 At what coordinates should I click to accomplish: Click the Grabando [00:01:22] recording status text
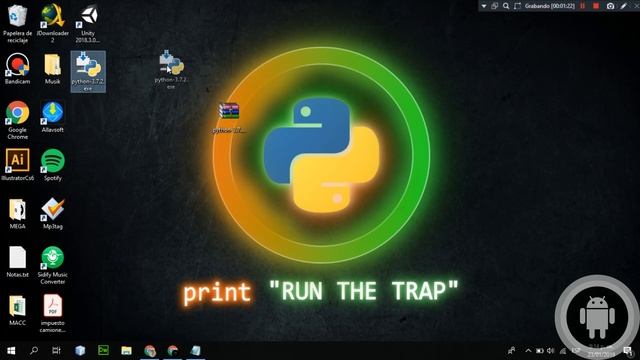(x=550, y=6)
